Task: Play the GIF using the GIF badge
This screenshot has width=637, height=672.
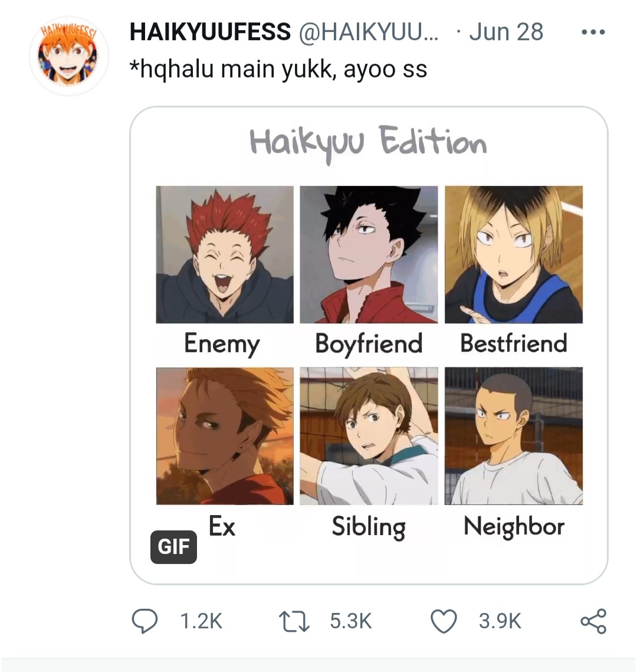Action: [x=173, y=547]
